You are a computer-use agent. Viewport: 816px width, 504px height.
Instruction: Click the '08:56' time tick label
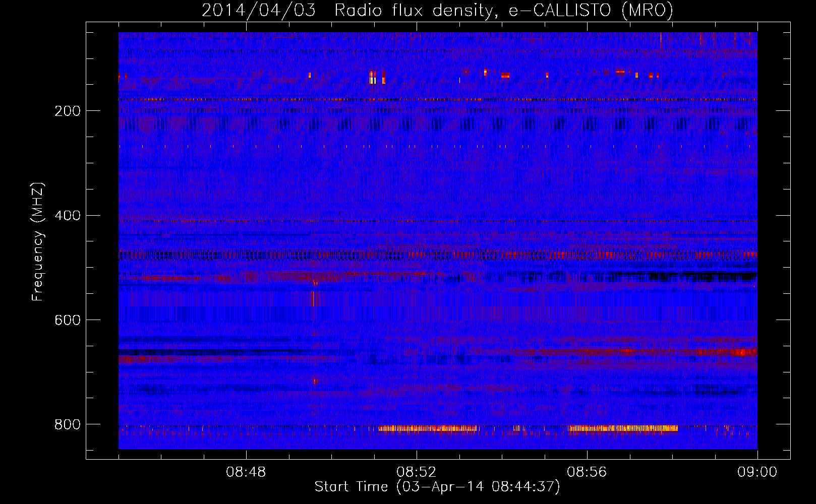click(x=587, y=472)
